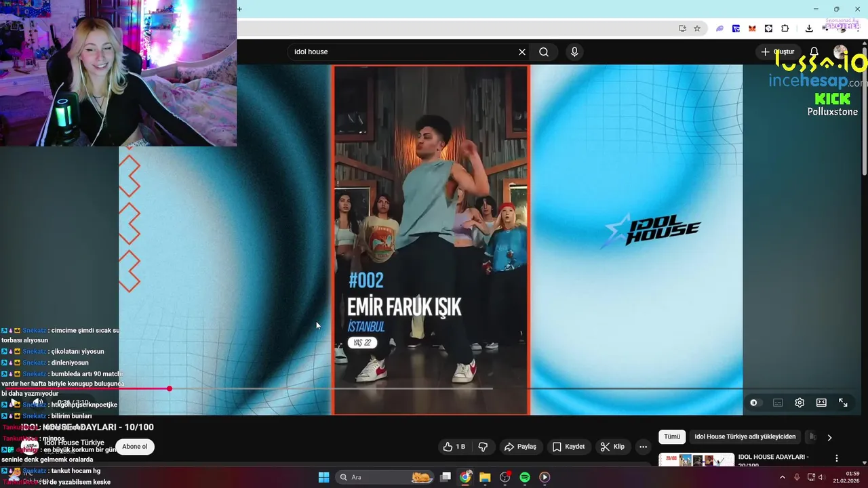Click the Paylaş share button
Image resolution: width=868 pixels, height=488 pixels.
click(520, 447)
